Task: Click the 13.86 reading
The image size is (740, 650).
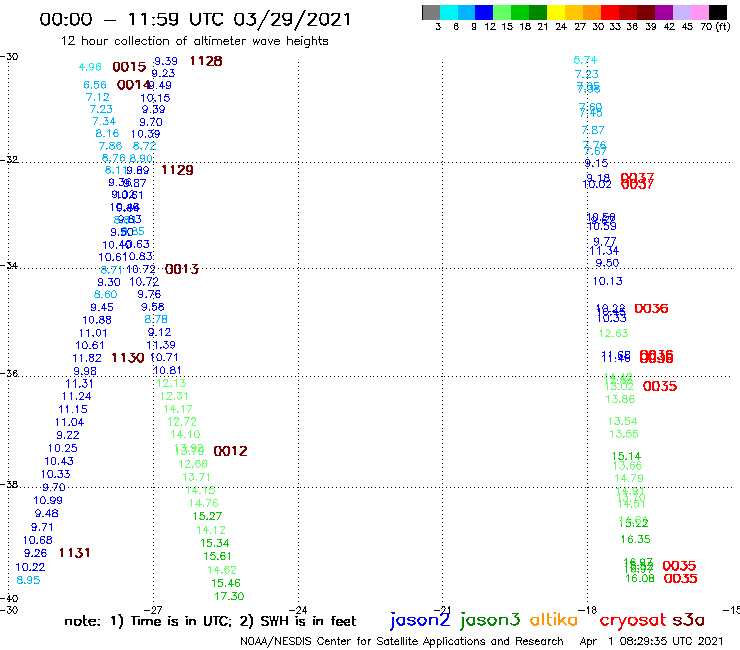Action: tap(620, 399)
